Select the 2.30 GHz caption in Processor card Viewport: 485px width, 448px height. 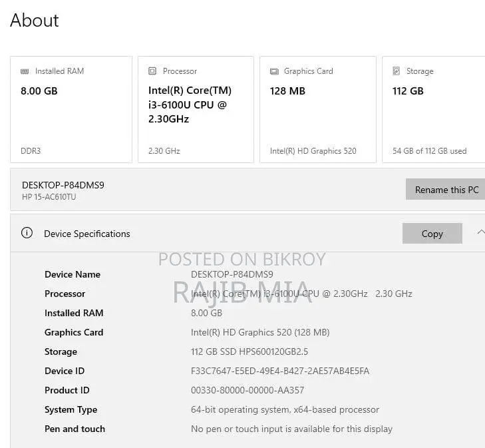[164, 151]
